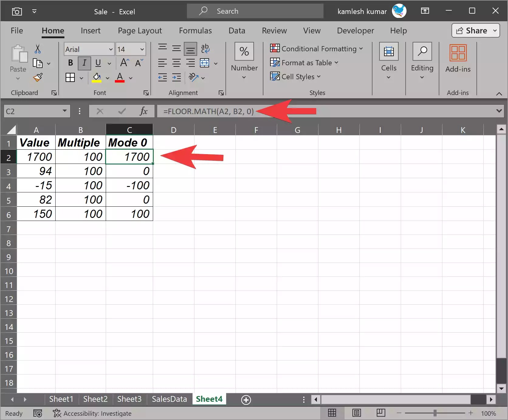The image size is (508, 420).
Task: Apply red Font Color
Action: tap(120, 78)
